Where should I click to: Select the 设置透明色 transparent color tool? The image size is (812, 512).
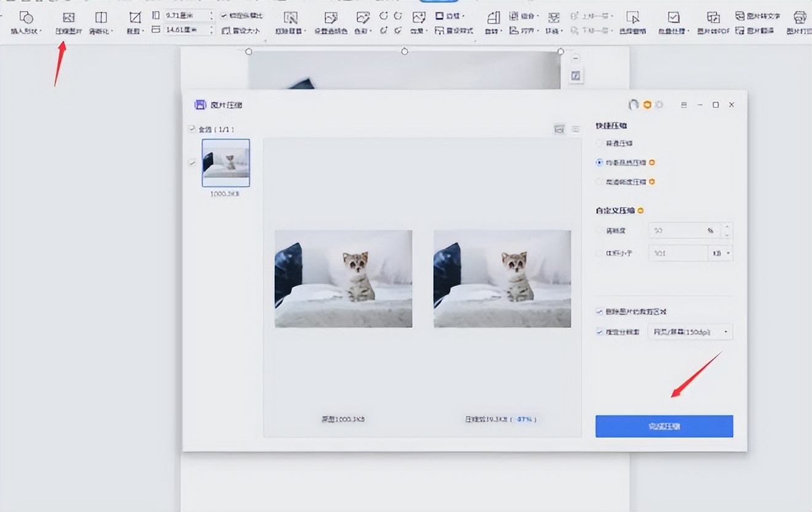click(330, 18)
